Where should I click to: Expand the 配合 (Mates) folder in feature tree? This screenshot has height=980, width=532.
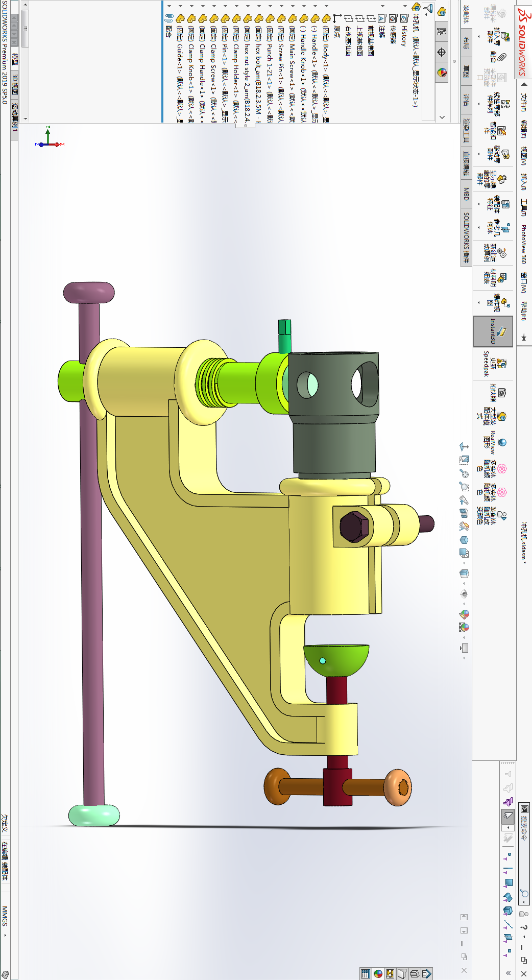(169, 7)
